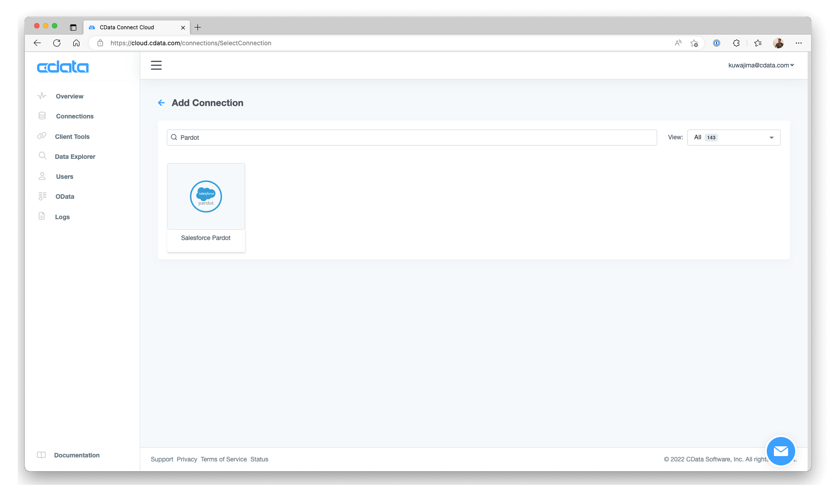Go back using Add Connection arrow
Image resolution: width=836 pixels, height=504 pixels.
tap(161, 103)
